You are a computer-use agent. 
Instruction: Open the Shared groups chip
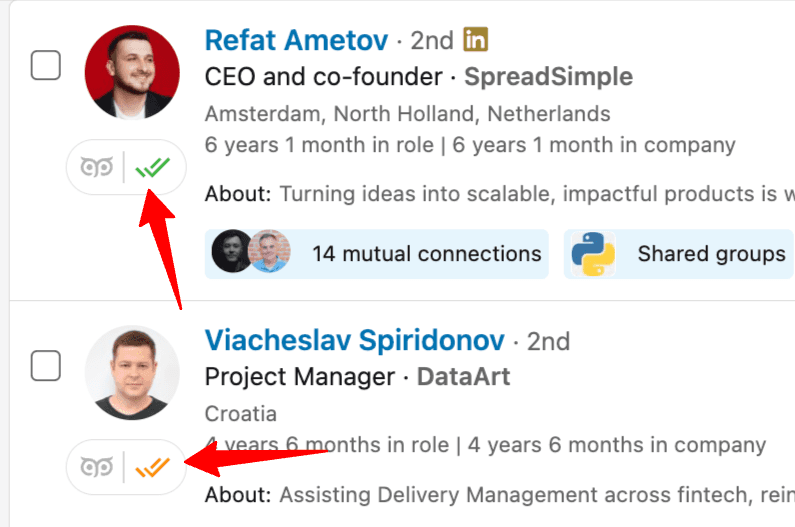(679, 254)
